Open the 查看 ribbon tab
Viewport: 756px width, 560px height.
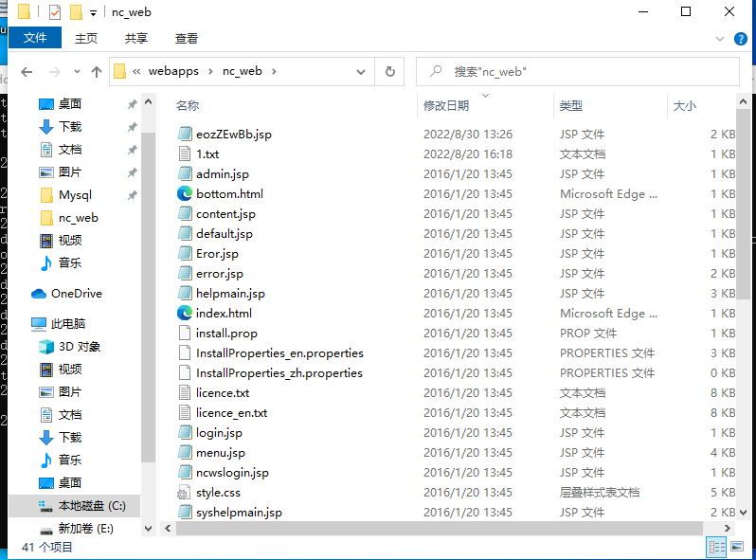[x=186, y=38]
